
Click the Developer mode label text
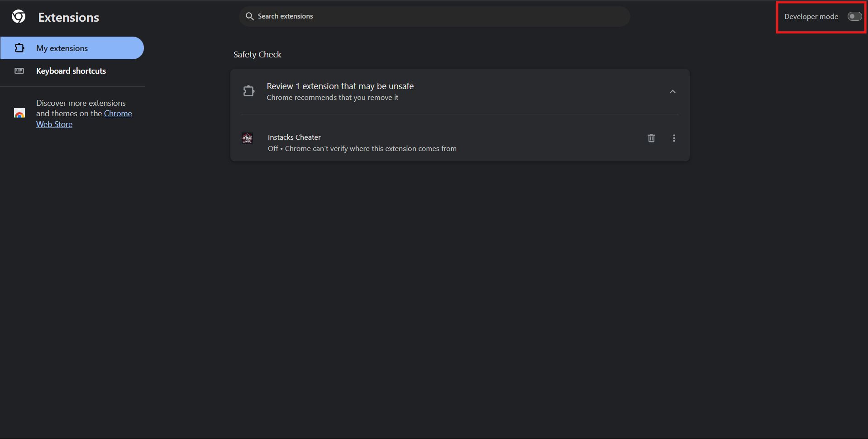click(811, 17)
